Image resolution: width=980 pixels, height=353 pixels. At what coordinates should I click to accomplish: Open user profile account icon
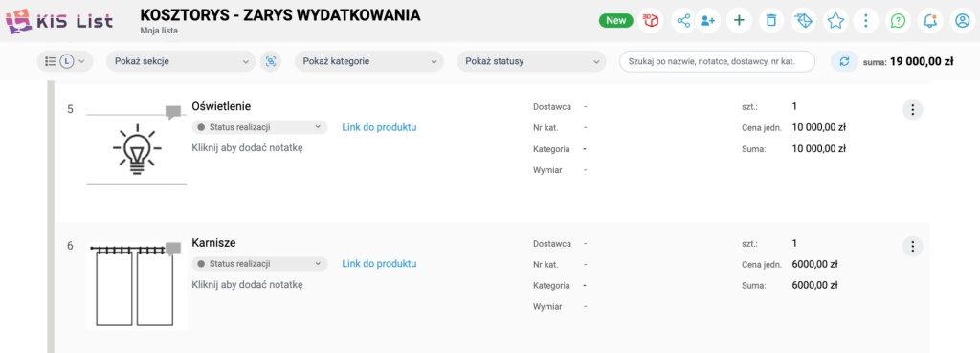pos(962,21)
